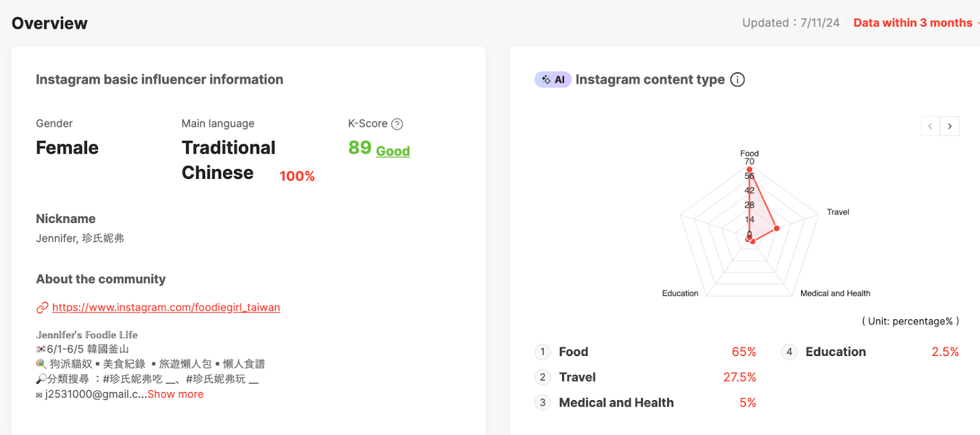
Task: Click the rank 4 badge for Education
Action: pos(789,352)
